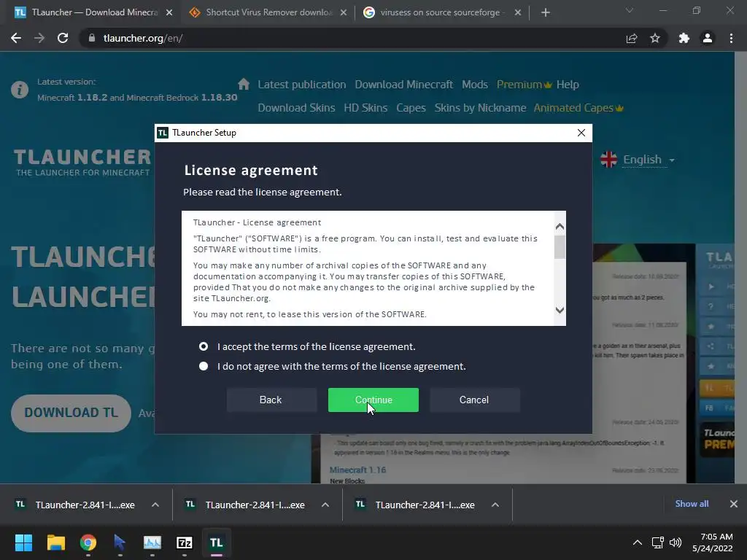Image resolution: width=747 pixels, height=560 pixels.
Task: Close the TLauncher Setup dialog
Action: pos(581,133)
